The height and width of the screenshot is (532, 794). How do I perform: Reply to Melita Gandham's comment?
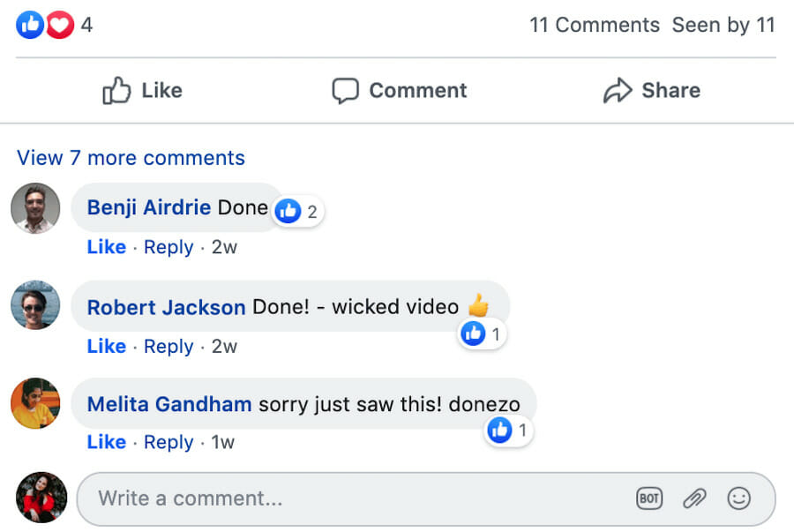169,442
